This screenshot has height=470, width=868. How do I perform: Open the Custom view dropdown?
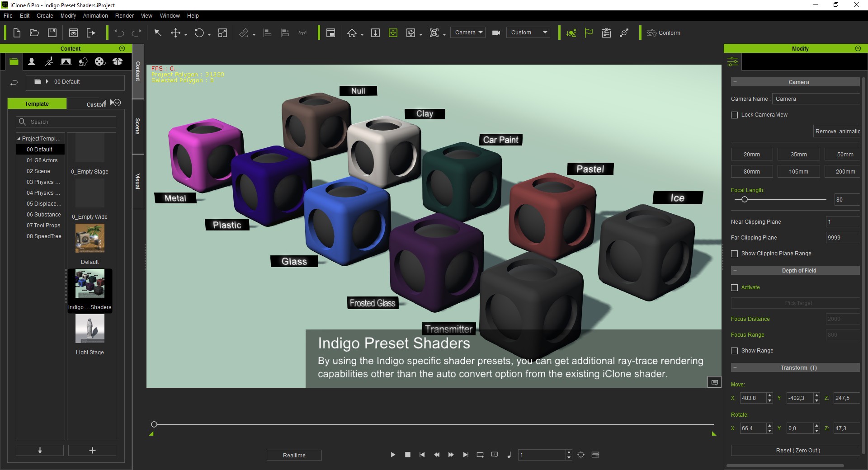click(528, 33)
